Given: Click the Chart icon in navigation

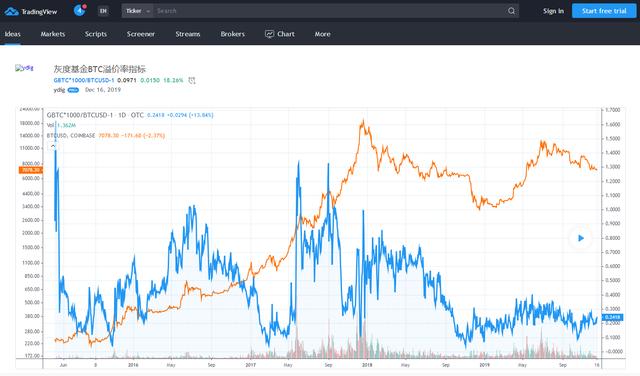Looking at the screenshot, I should [x=269, y=34].
